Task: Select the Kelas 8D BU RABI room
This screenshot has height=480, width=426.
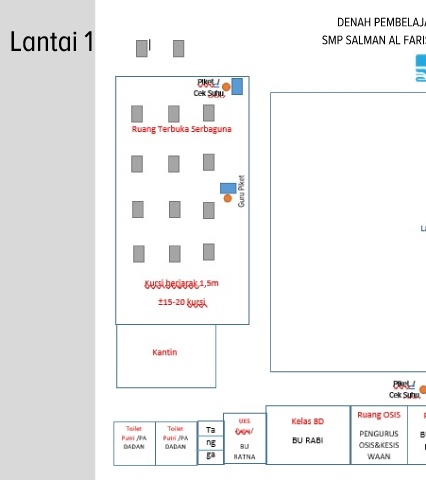Action: pyautogui.click(x=308, y=435)
